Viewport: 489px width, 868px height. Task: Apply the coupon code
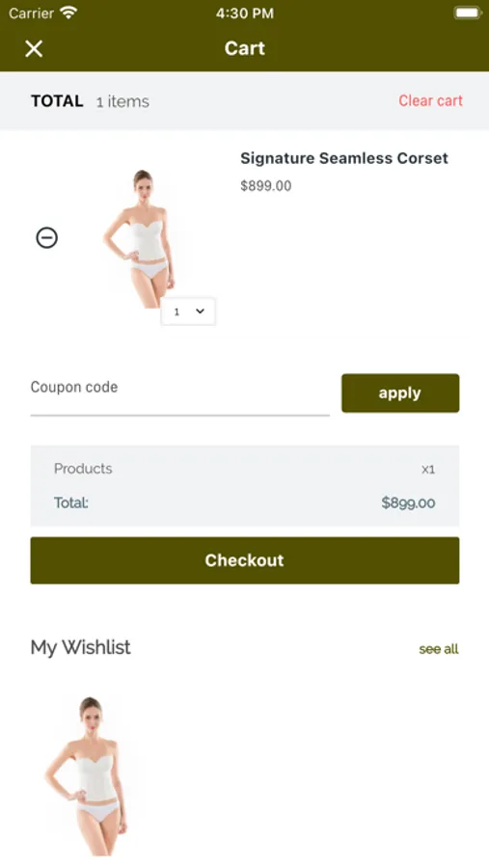click(400, 393)
